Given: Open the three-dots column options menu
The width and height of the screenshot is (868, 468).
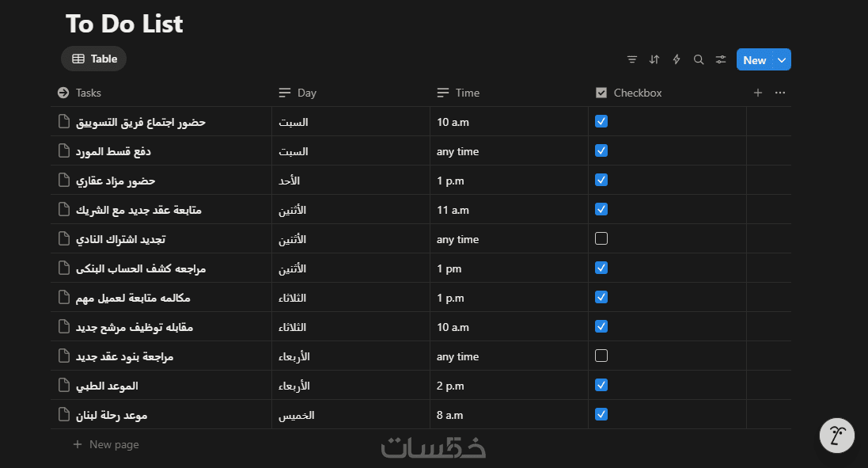Looking at the screenshot, I should tap(780, 93).
